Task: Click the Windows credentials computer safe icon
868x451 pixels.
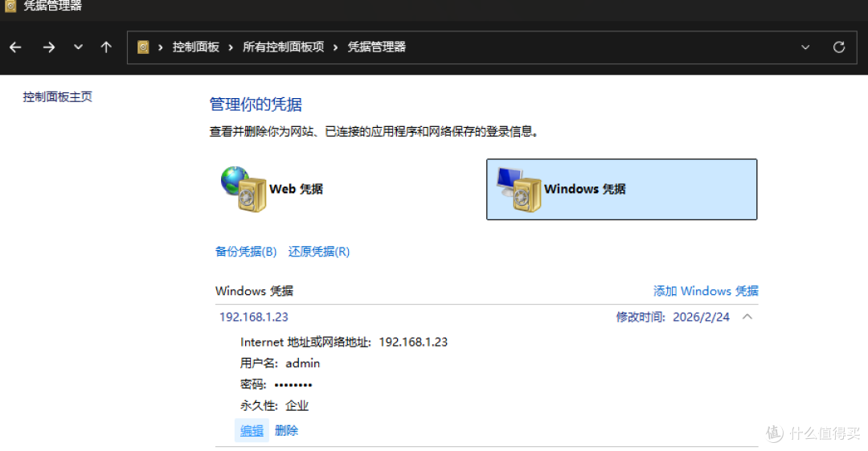Action: 518,190
